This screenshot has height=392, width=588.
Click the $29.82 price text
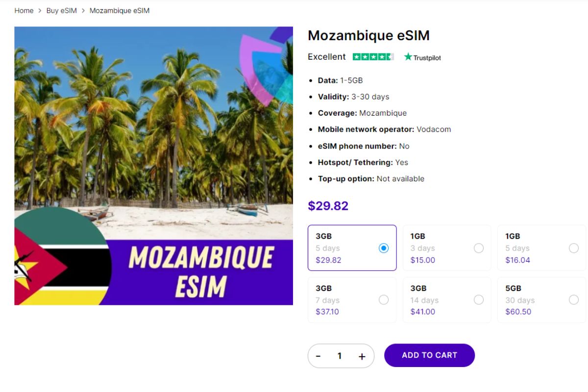pyautogui.click(x=328, y=206)
